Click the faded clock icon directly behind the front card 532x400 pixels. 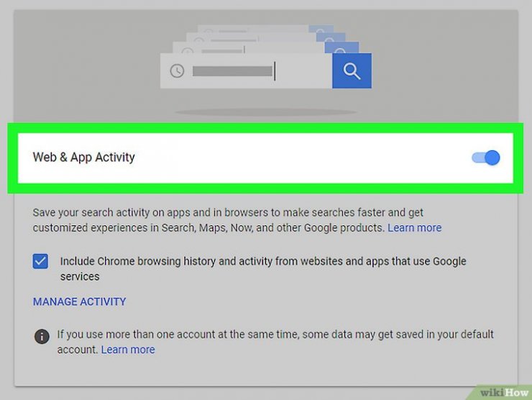(188, 53)
